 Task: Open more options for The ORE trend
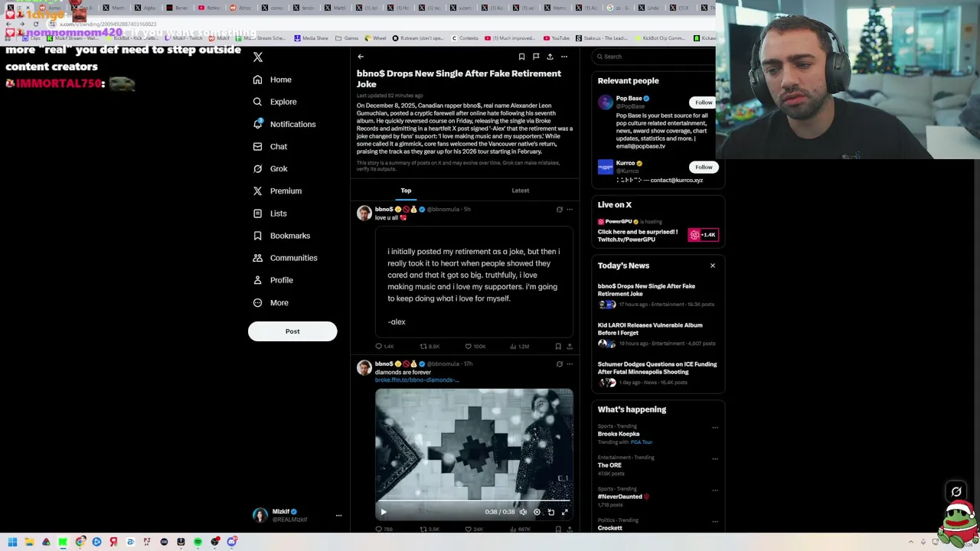[715, 459]
